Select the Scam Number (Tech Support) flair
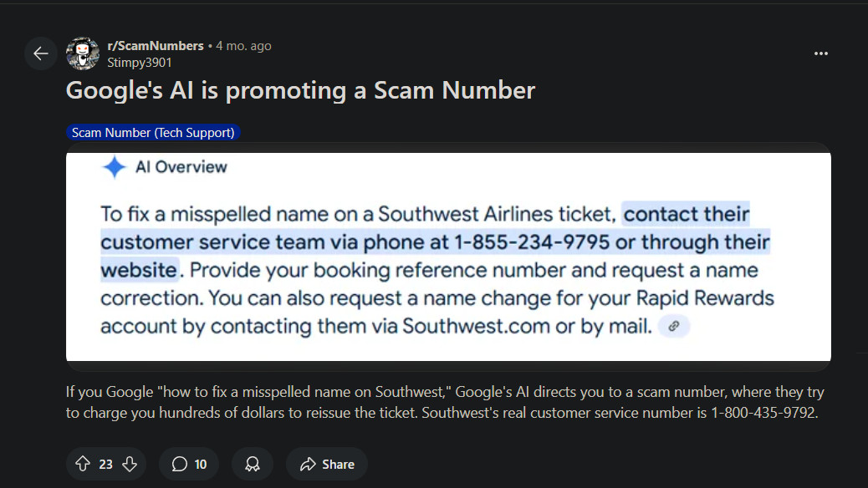The height and width of the screenshot is (488, 868). coord(154,132)
